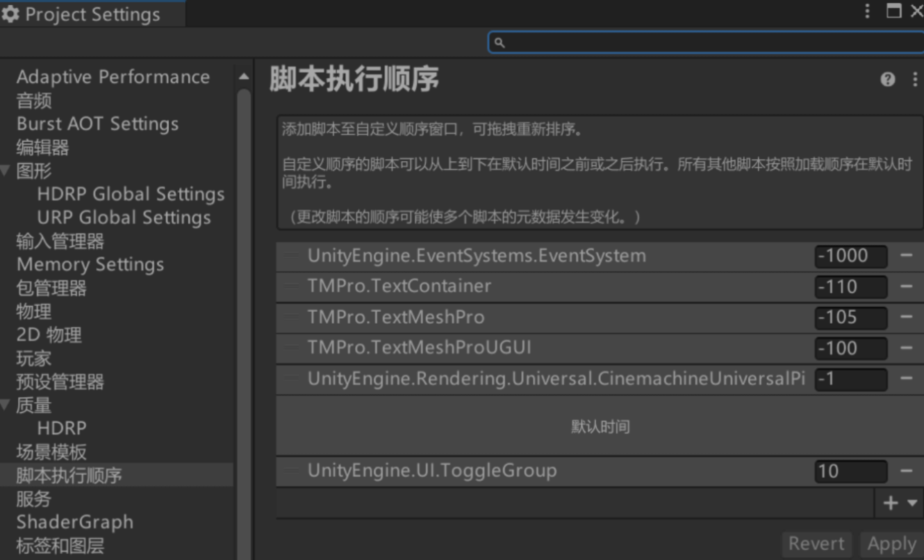Viewport: 924px width, 560px height.
Task: Remove TMPro.TextContainer with its minus button
Action: tap(907, 286)
